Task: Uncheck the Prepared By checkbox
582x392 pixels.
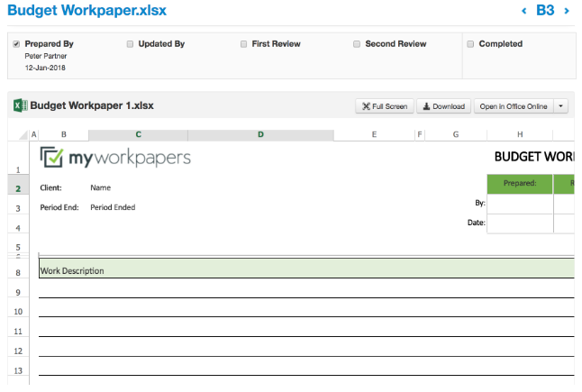Action: (x=16, y=43)
